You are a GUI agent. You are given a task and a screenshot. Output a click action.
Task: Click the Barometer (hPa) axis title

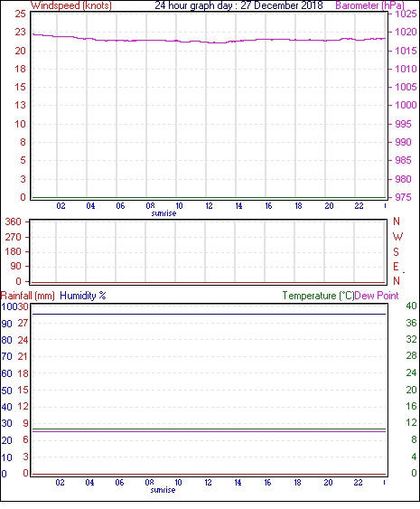(369, 5)
